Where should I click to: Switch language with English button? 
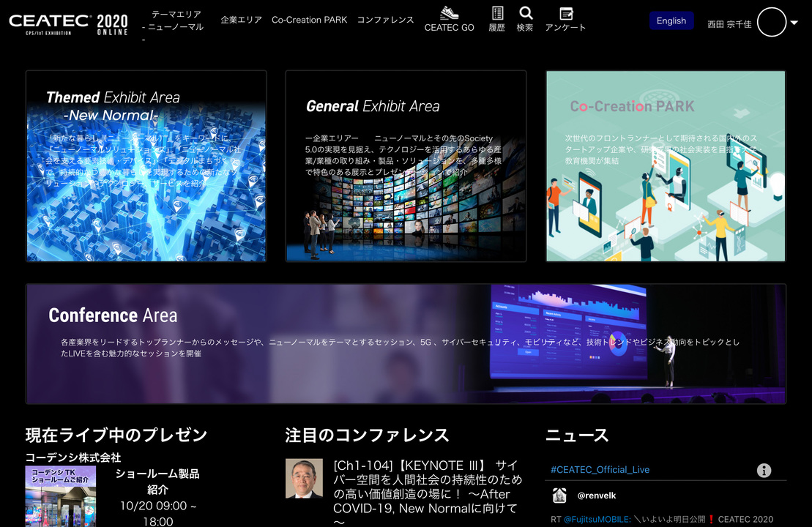click(x=671, y=20)
